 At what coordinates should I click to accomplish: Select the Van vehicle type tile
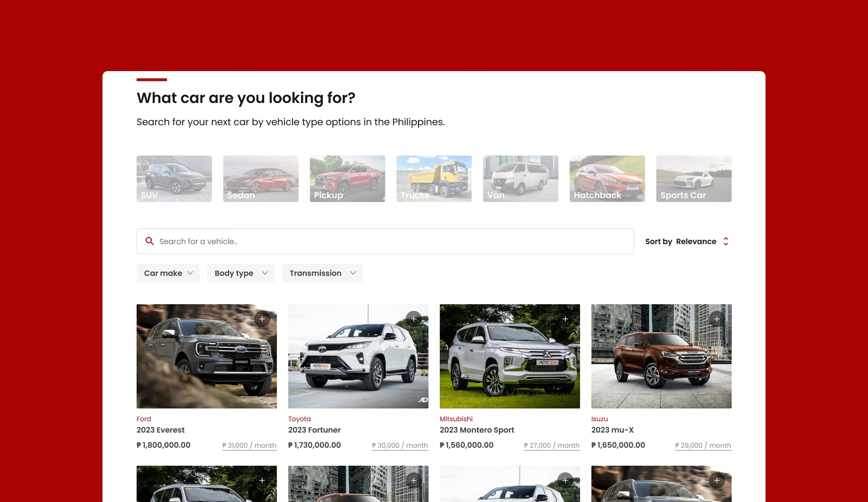tap(521, 179)
